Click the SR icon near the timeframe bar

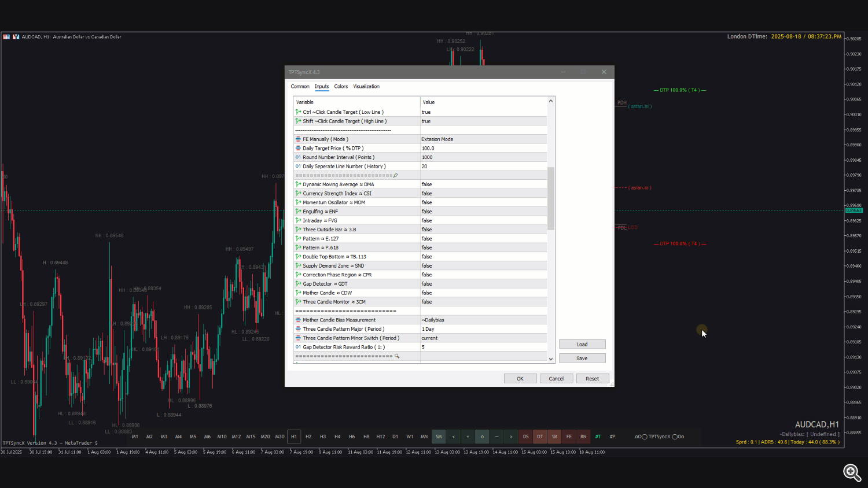(554, 437)
